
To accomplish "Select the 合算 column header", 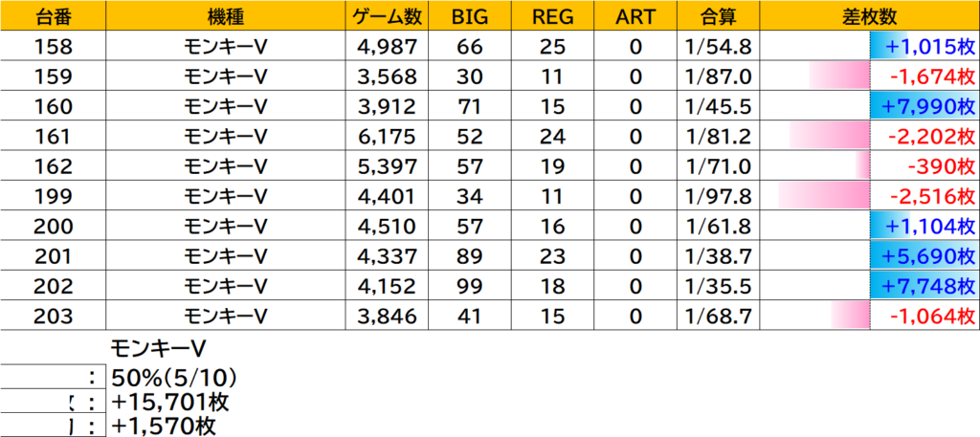I will click(712, 16).
